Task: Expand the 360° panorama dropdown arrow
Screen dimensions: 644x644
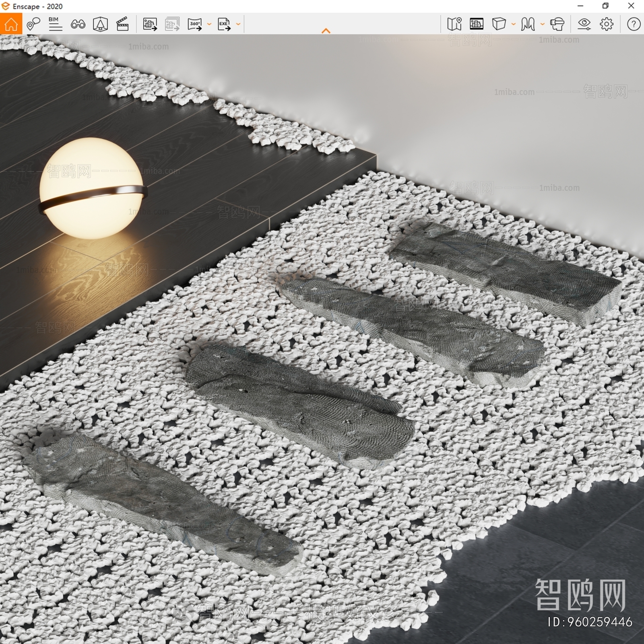Action: click(209, 24)
